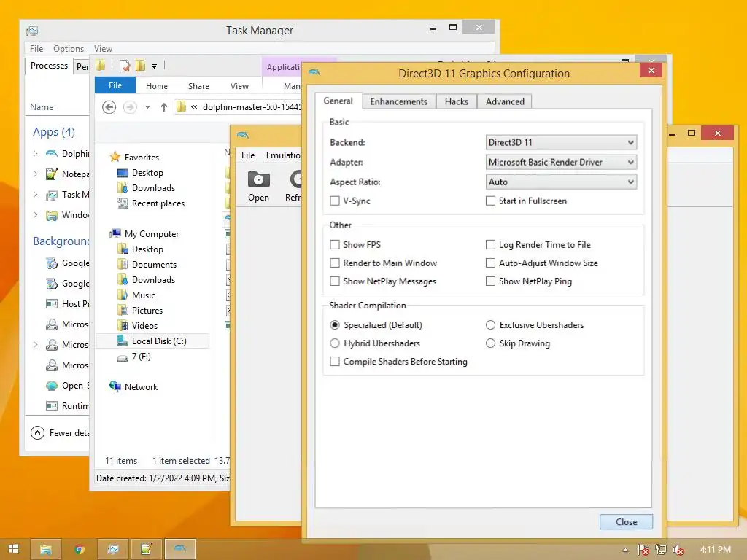Open Explorer Home ribbon tab

click(157, 86)
